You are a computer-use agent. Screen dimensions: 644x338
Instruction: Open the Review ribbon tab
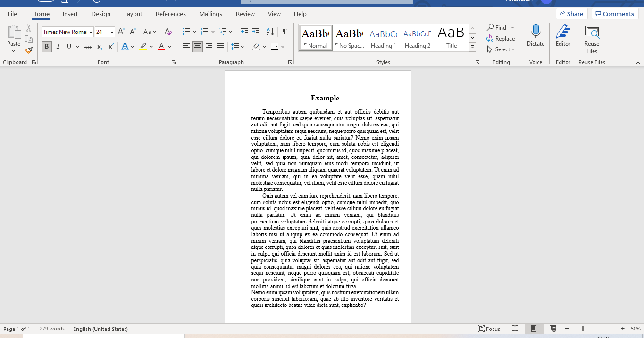click(x=245, y=14)
